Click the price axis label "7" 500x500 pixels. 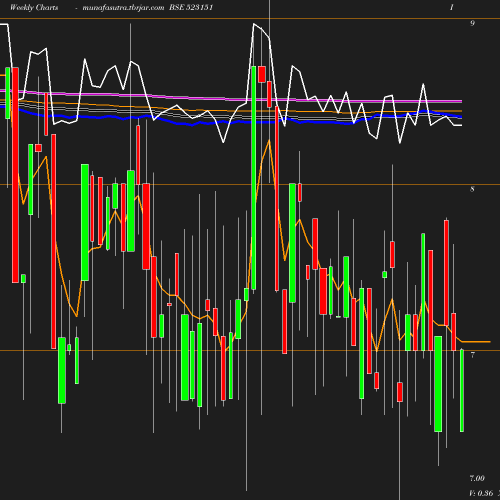(x=472, y=355)
